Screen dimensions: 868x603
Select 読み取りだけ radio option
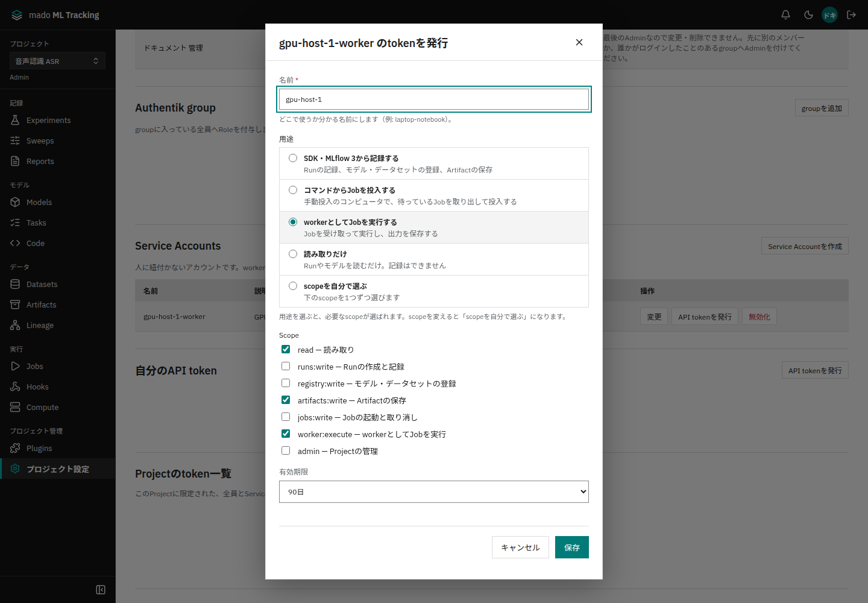click(x=293, y=254)
